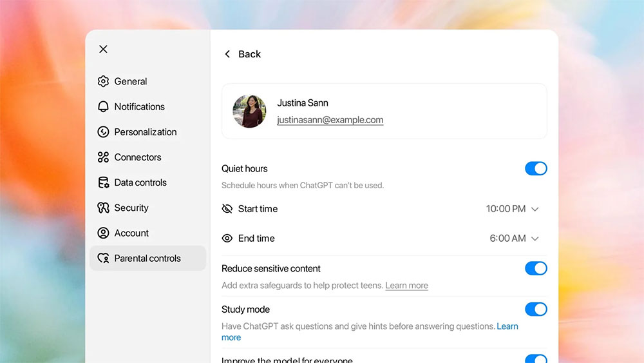The height and width of the screenshot is (363, 644).
Task: Switch off the Study mode toggle
Action: [x=536, y=309]
